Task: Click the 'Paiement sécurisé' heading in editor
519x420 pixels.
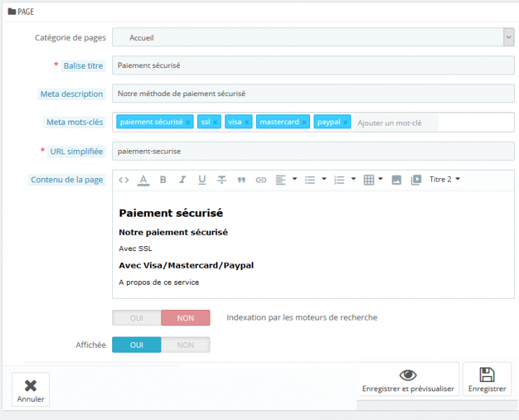Action: (x=171, y=213)
